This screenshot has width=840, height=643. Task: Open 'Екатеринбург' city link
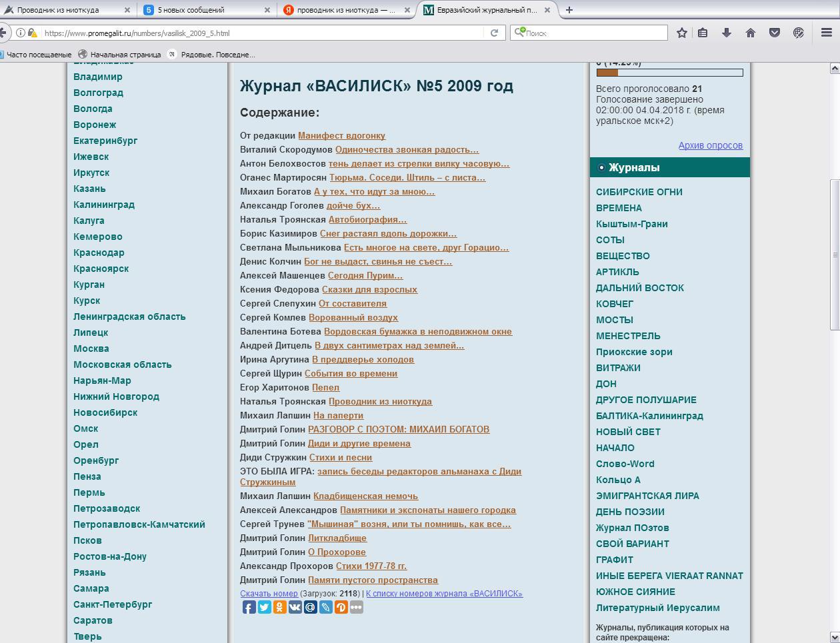coord(105,141)
